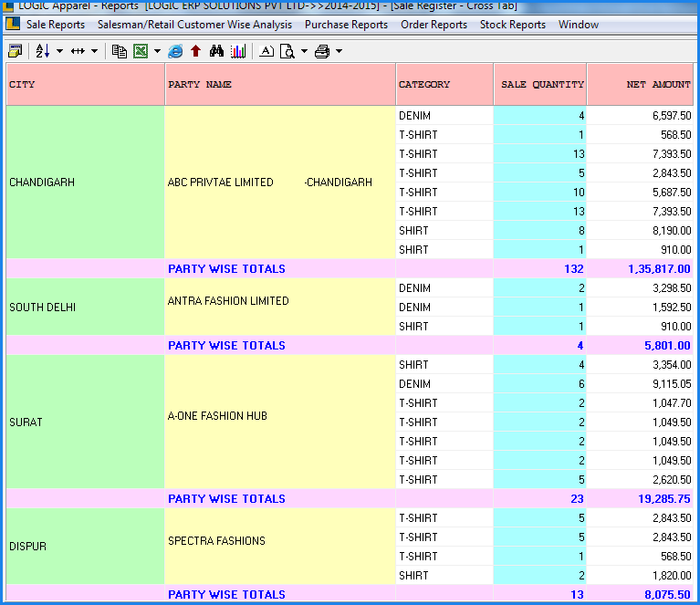Click net amount 2,620.50

tap(640, 480)
